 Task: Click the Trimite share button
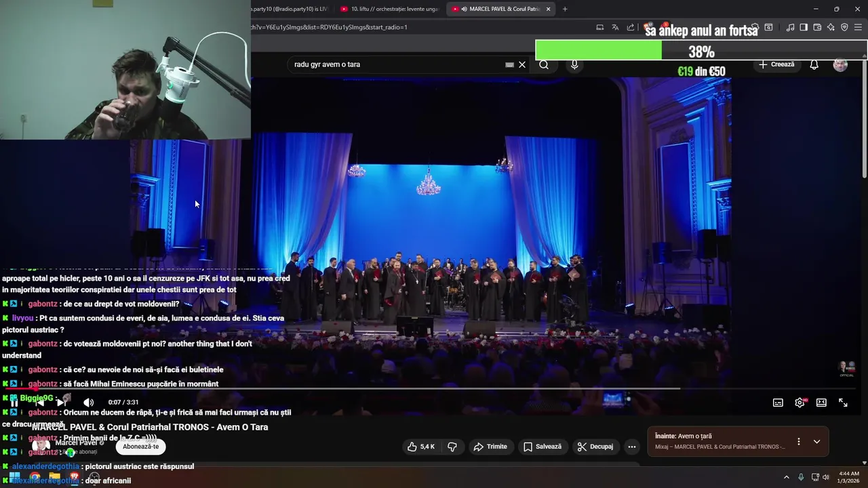490,447
